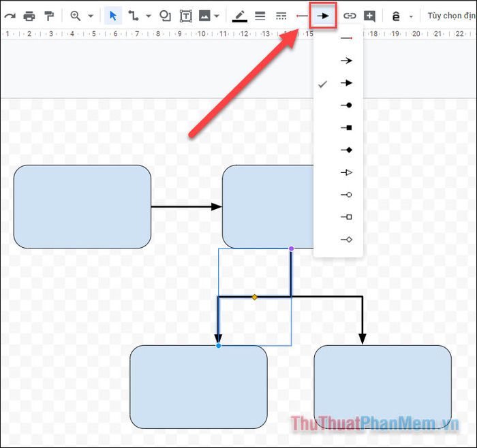
Task: Click the purple connector start handle
Action: pyautogui.click(x=292, y=249)
